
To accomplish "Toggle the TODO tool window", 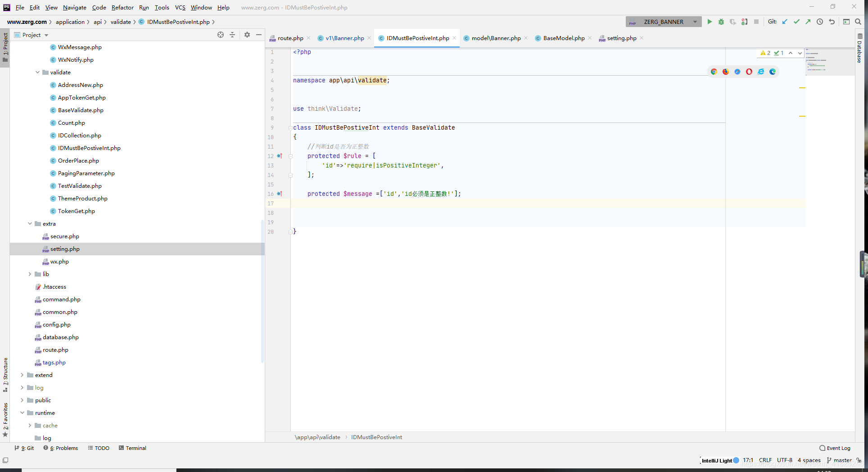I will click(99, 448).
